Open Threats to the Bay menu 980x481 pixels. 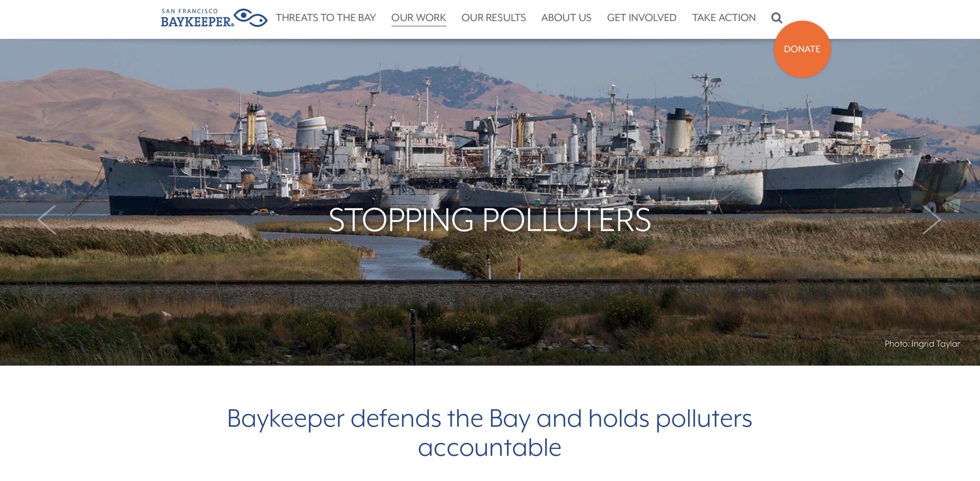pos(326,18)
